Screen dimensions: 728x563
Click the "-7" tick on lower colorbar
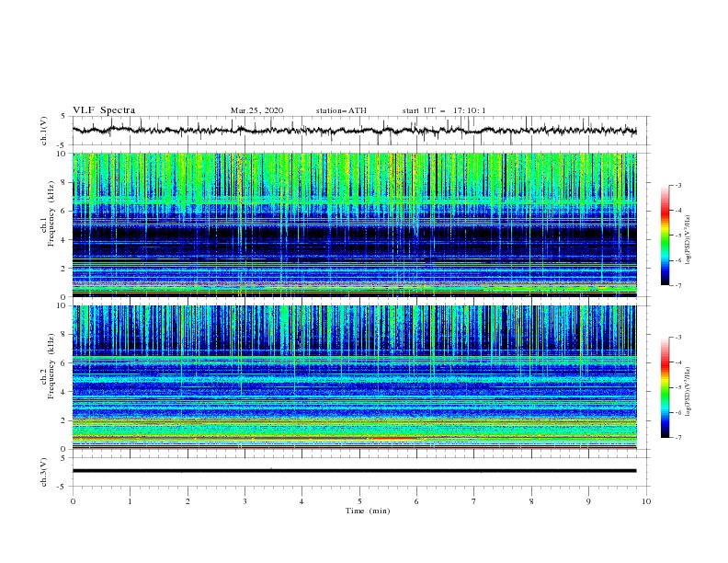[677, 437]
